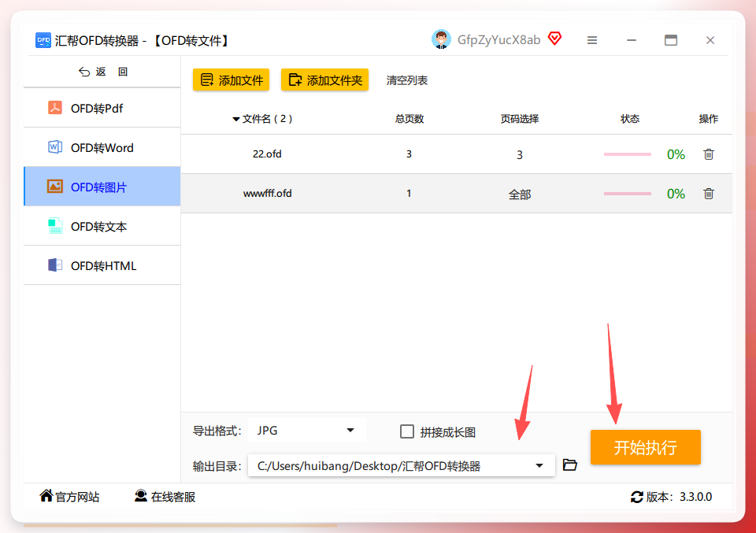Select the OFD转图片 tab

(102, 187)
